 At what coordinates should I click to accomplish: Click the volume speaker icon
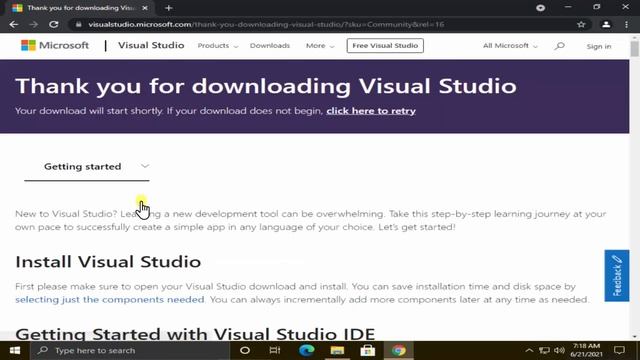click(560, 351)
